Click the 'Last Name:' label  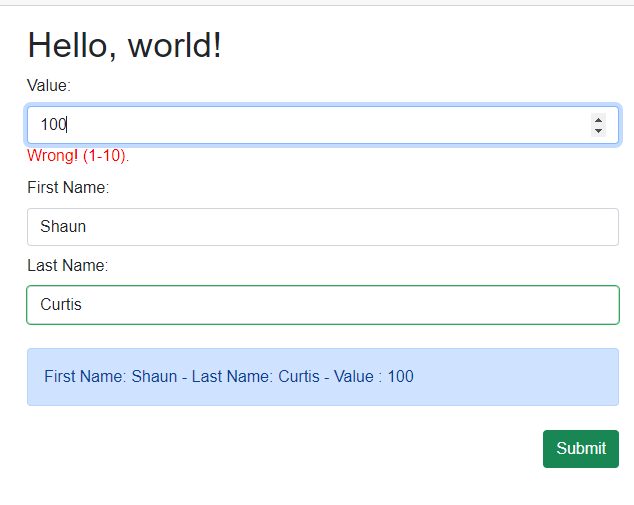coord(68,266)
